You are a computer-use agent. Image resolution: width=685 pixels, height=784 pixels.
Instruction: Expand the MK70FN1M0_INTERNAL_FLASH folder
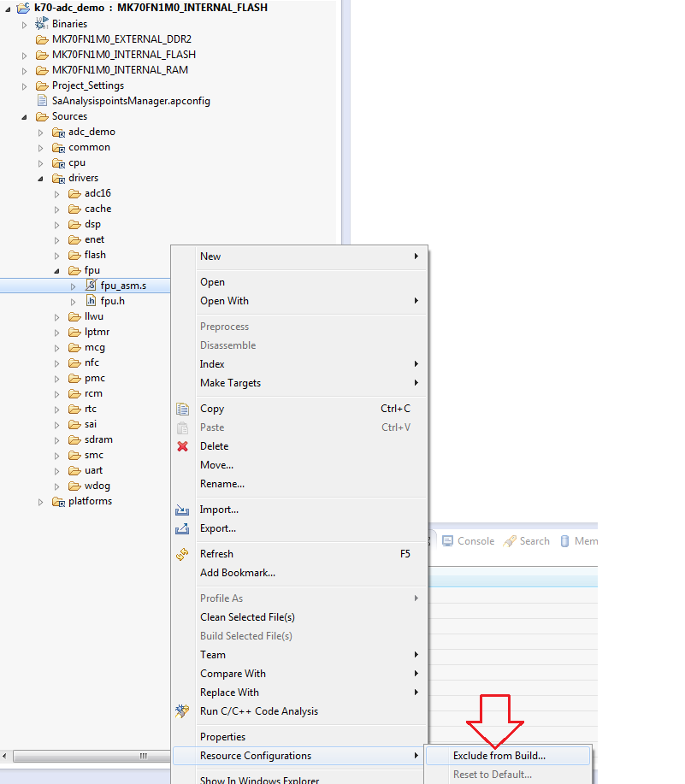[x=24, y=56]
